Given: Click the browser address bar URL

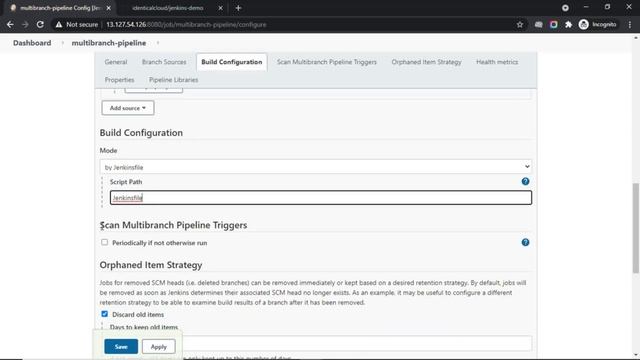Looking at the screenshot, I should [x=186, y=24].
